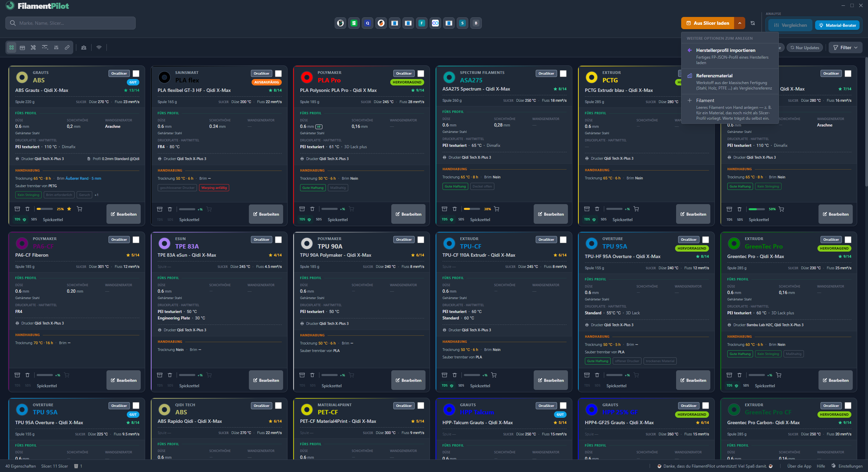Click shopping cart on ASA275 Spectrum card
This screenshot has width=868, height=472.
click(497, 209)
